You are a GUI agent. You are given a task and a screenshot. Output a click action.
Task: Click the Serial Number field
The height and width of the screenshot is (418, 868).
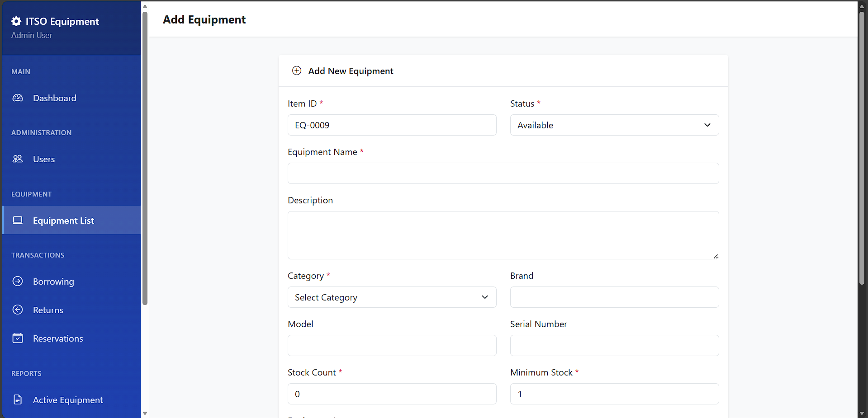[x=614, y=346]
